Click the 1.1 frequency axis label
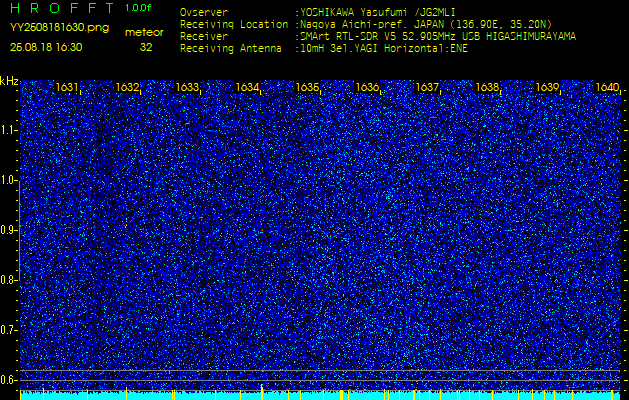The height and width of the screenshot is (400, 629). tap(9, 130)
